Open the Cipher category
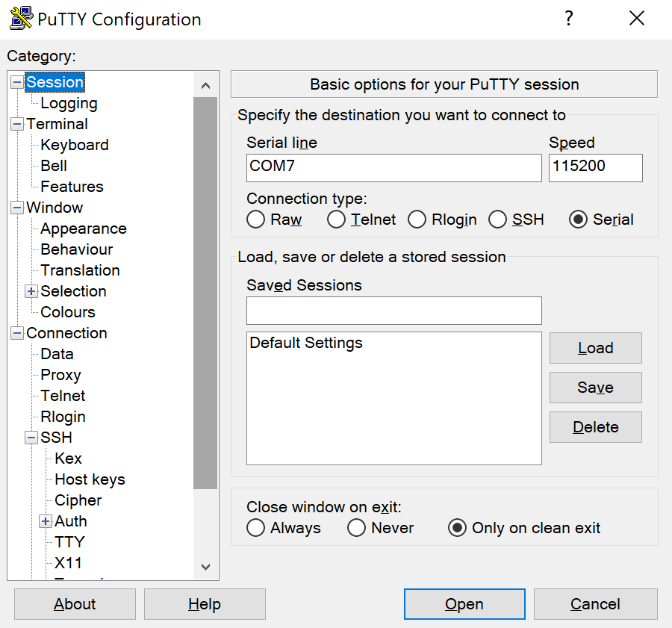This screenshot has height=628, width=672. click(78, 500)
